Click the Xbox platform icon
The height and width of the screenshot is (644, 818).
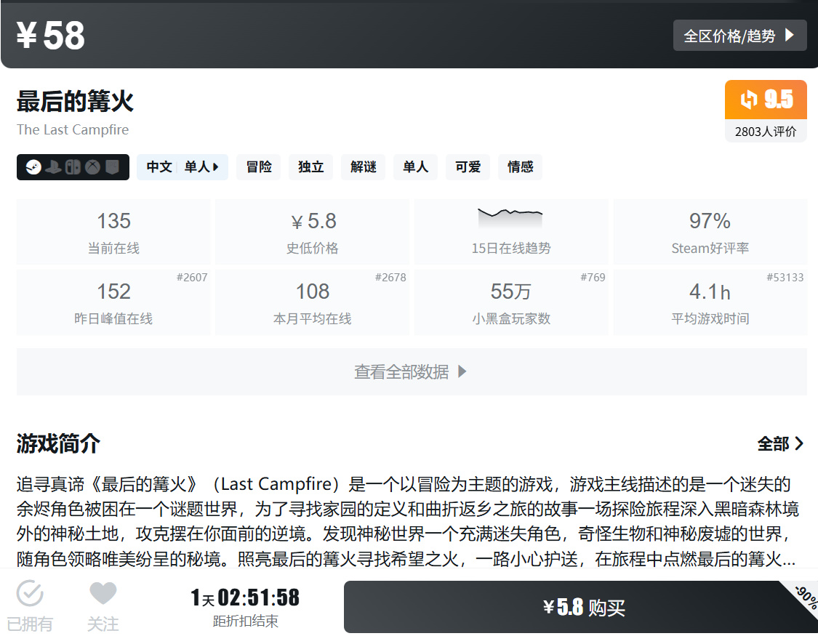coord(93,167)
